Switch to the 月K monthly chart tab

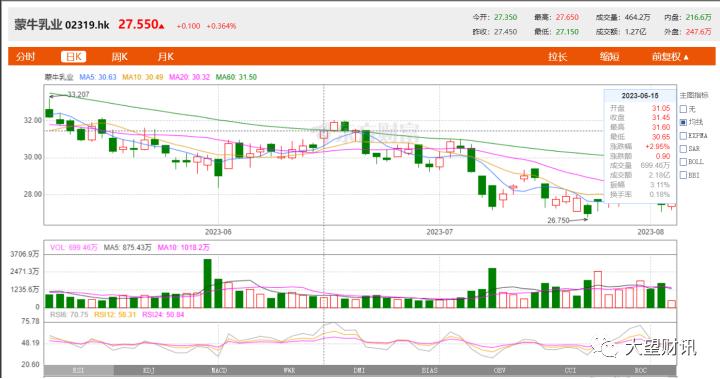(x=165, y=57)
